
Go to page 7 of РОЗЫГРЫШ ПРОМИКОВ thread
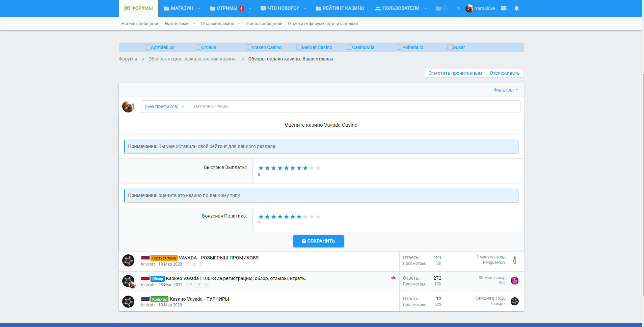(200, 264)
